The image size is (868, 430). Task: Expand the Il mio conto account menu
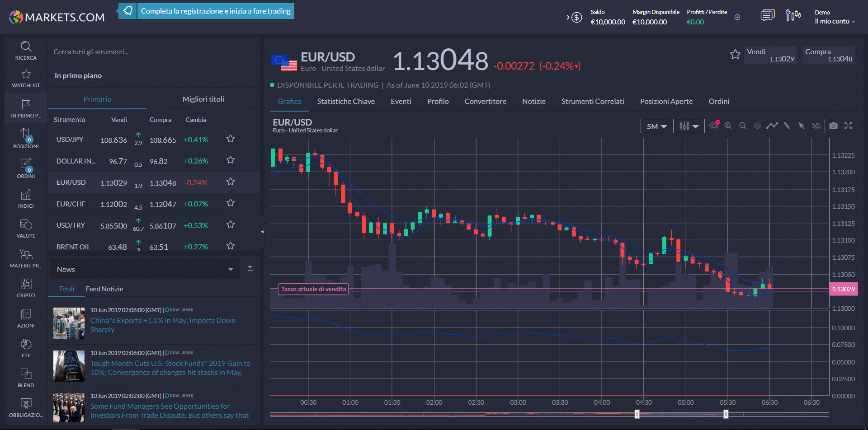tap(835, 21)
